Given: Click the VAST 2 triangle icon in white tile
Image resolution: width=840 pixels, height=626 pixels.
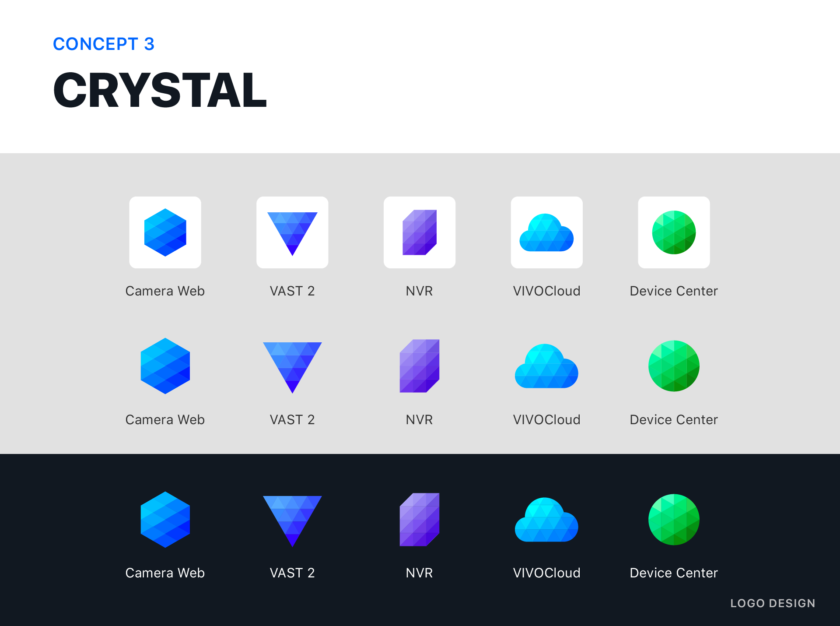Looking at the screenshot, I should [x=292, y=230].
